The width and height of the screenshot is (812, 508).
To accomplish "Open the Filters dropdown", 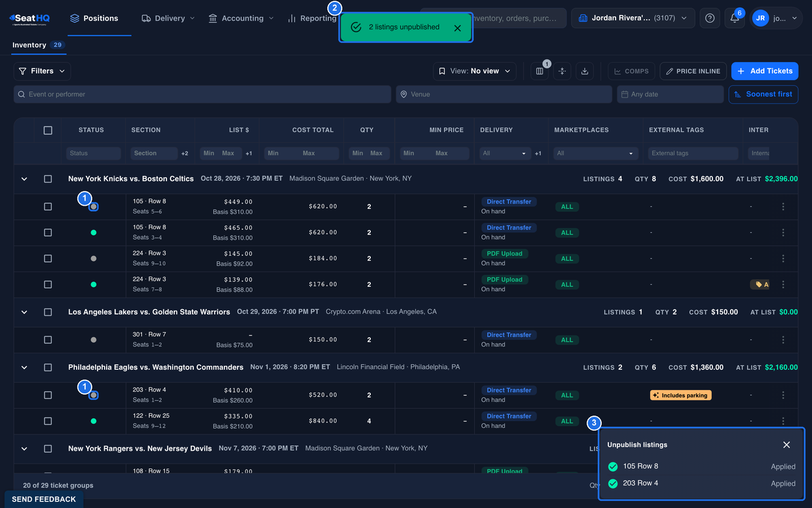I will pyautogui.click(x=42, y=71).
